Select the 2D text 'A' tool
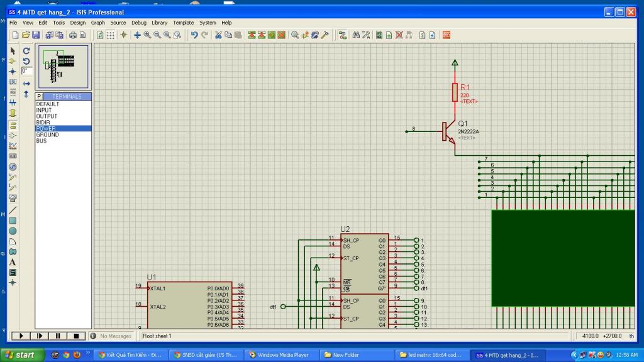The height and width of the screenshot is (362, 644). 13,262
